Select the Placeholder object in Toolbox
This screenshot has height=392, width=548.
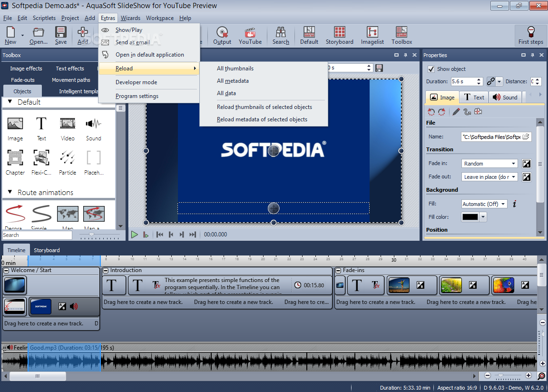point(94,162)
